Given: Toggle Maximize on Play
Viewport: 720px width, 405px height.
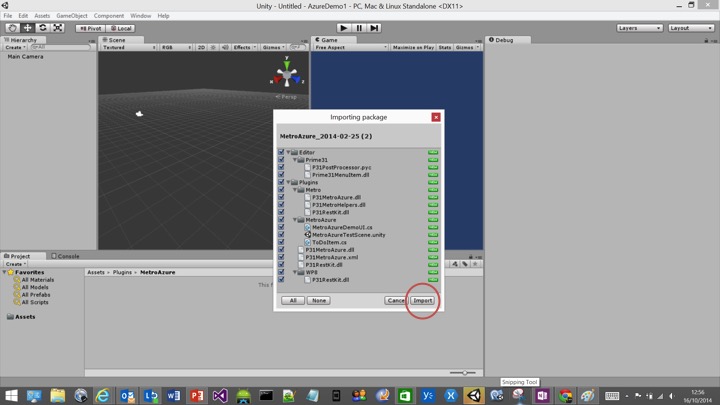Looking at the screenshot, I should (413, 47).
